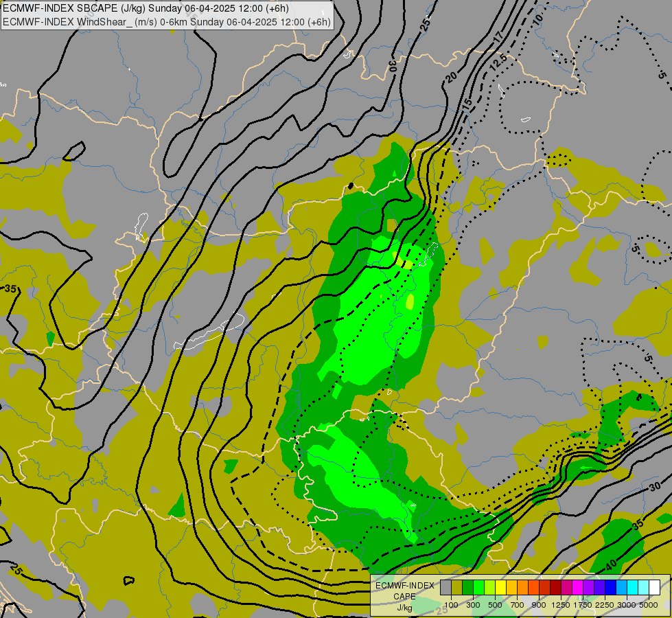Select the pure yellow legend color swatch
The height and width of the screenshot is (618, 672).
pyautogui.click(x=500, y=587)
